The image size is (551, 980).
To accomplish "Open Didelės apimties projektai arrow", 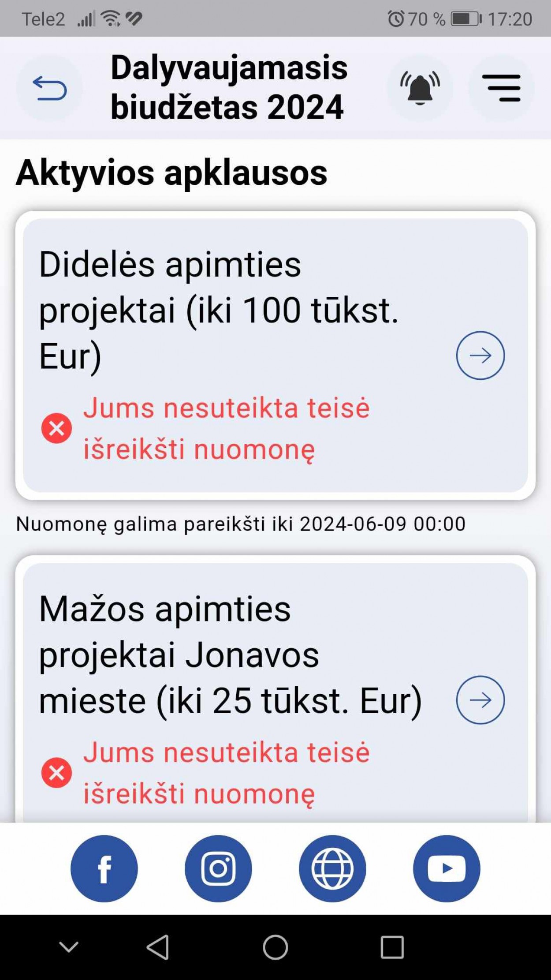I will click(x=480, y=355).
